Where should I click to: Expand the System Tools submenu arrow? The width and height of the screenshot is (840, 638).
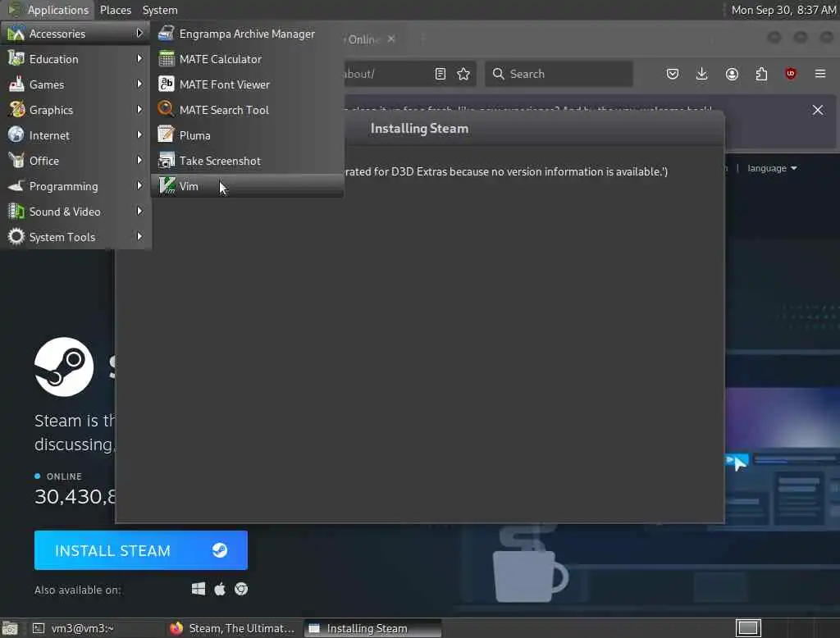[139, 236]
